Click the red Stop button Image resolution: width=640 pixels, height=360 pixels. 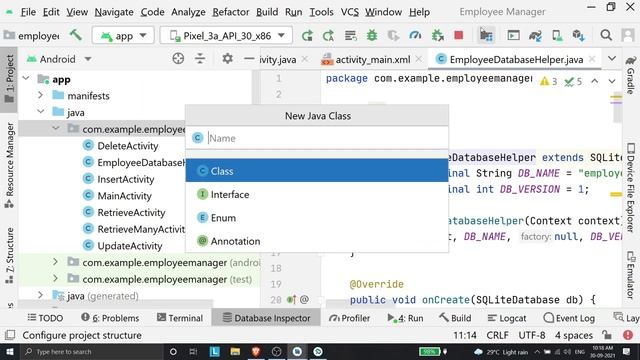point(459,36)
